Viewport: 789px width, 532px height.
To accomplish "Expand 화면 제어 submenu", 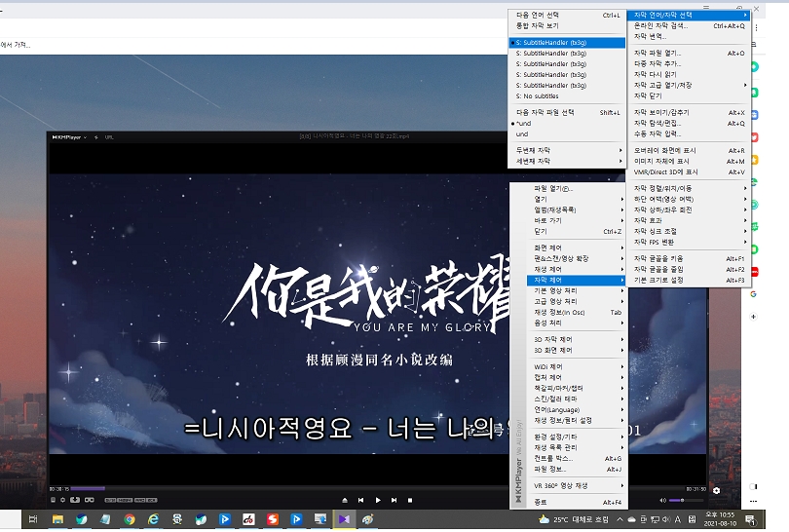I will pos(576,248).
